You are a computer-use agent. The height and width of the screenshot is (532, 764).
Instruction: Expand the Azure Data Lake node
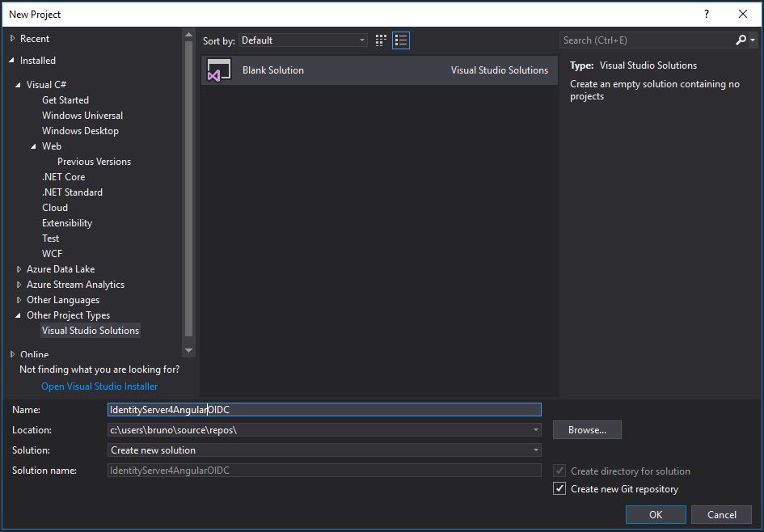coord(19,269)
